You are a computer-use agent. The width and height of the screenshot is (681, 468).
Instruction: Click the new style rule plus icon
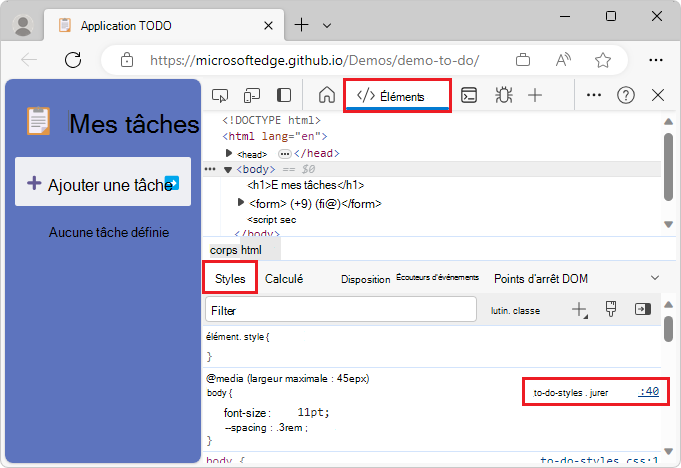click(579, 310)
